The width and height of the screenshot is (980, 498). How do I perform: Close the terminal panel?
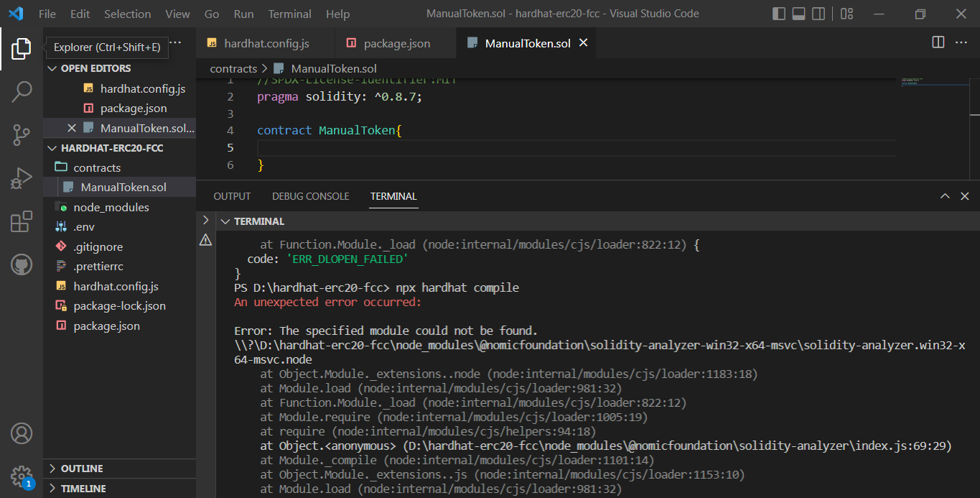[966, 196]
